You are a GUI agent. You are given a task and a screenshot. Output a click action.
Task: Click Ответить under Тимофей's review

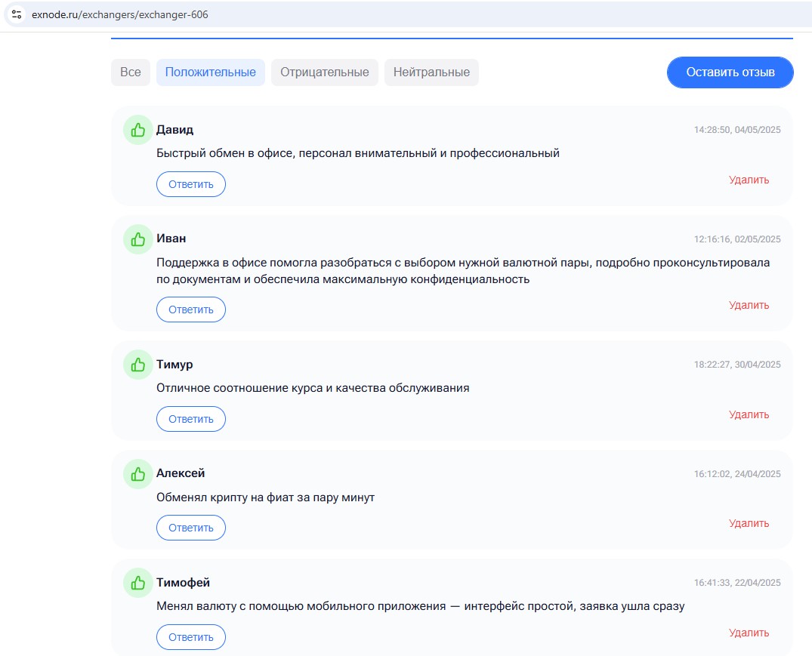[190, 637]
